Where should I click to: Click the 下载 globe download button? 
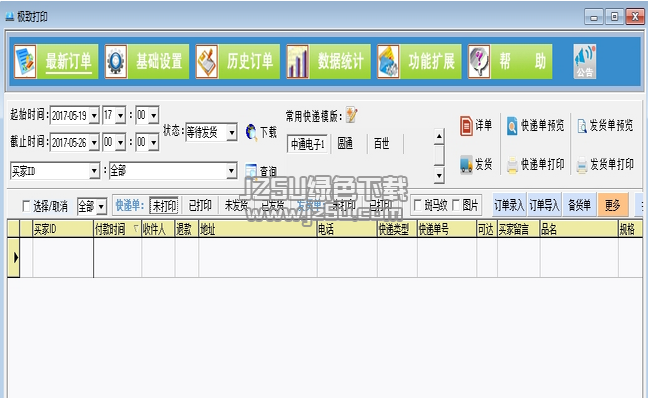[x=261, y=132]
